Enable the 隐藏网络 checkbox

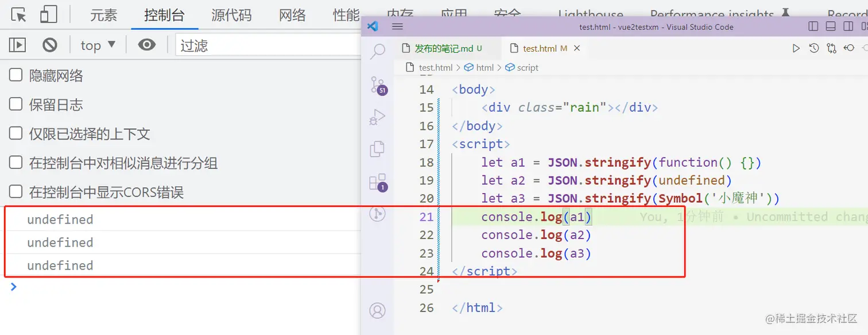[15, 75]
